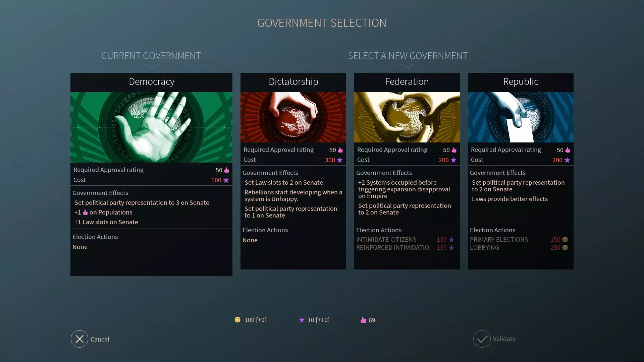Click the Cancel label
Viewport: 644px width, 362px height.
(x=100, y=339)
